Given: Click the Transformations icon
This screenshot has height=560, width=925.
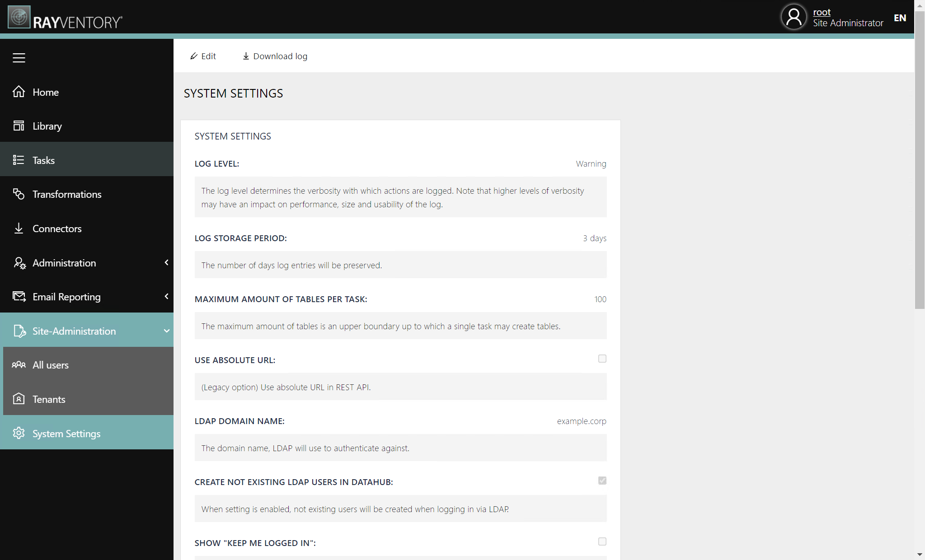Looking at the screenshot, I should 19,194.
